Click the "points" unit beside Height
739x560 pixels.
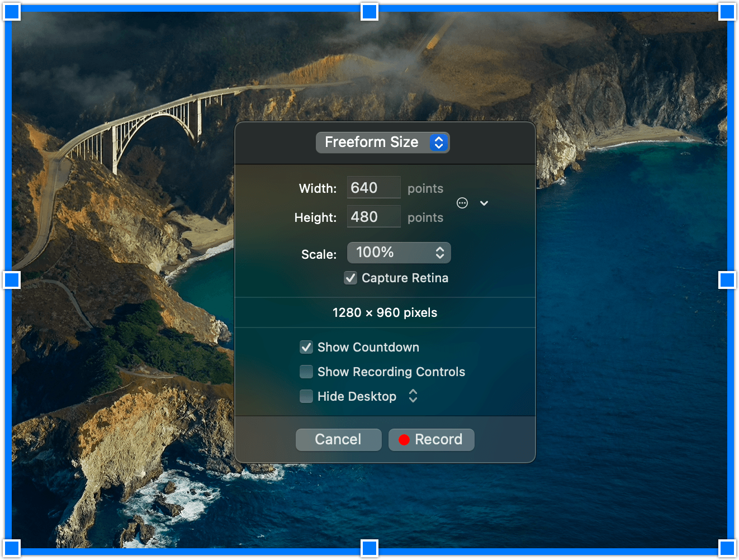(425, 218)
